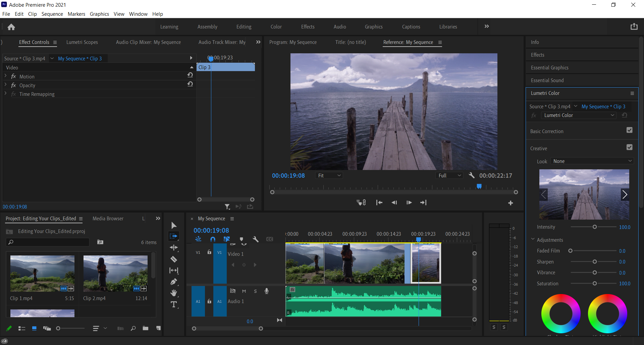Select the Razor tool
This screenshot has width=644, height=345.
coord(173,259)
